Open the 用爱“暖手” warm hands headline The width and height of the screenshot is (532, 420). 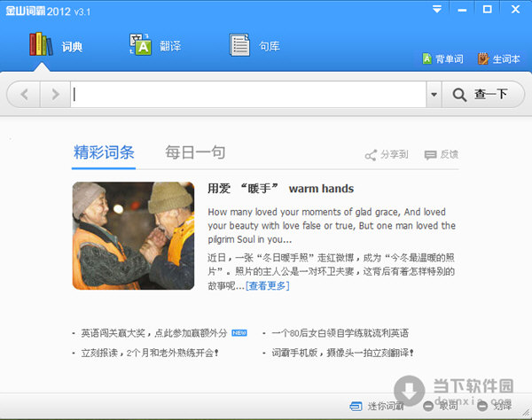click(280, 189)
